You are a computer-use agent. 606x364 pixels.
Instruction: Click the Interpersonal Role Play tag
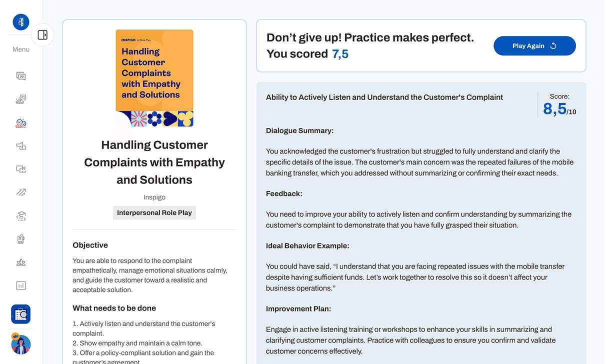154,213
